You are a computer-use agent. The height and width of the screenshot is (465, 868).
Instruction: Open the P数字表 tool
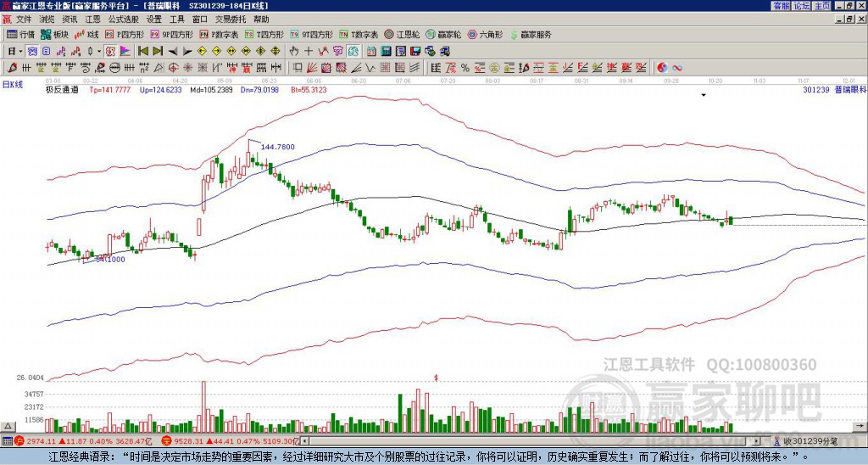pyautogui.click(x=219, y=34)
